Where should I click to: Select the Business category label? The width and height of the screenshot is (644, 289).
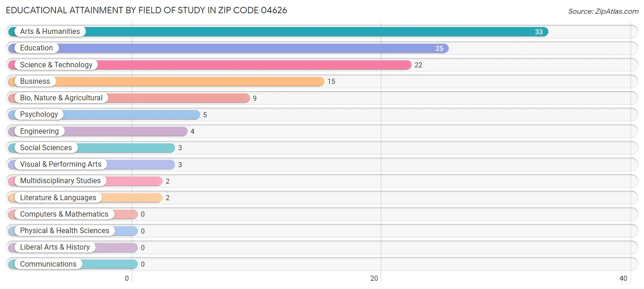point(35,81)
